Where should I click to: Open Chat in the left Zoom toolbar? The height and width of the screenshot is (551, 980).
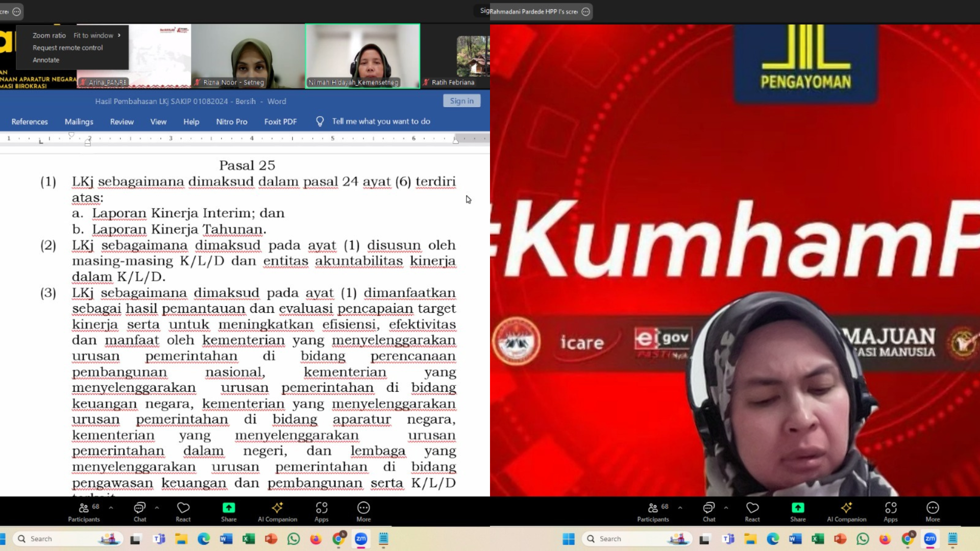[140, 512]
